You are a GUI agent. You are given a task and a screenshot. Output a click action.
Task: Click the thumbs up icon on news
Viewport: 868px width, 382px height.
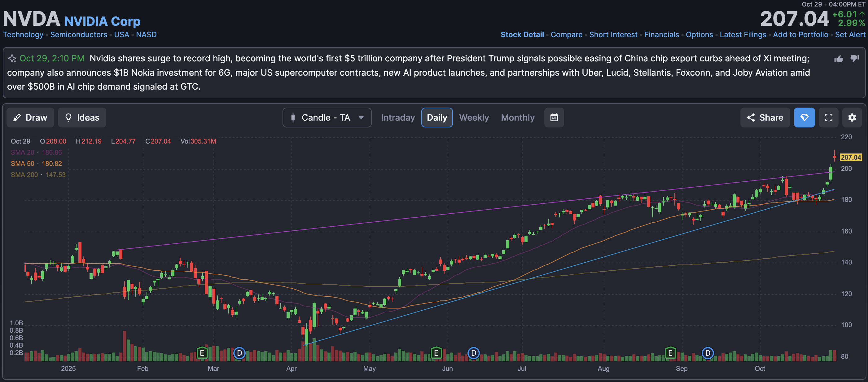(x=838, y=59)
